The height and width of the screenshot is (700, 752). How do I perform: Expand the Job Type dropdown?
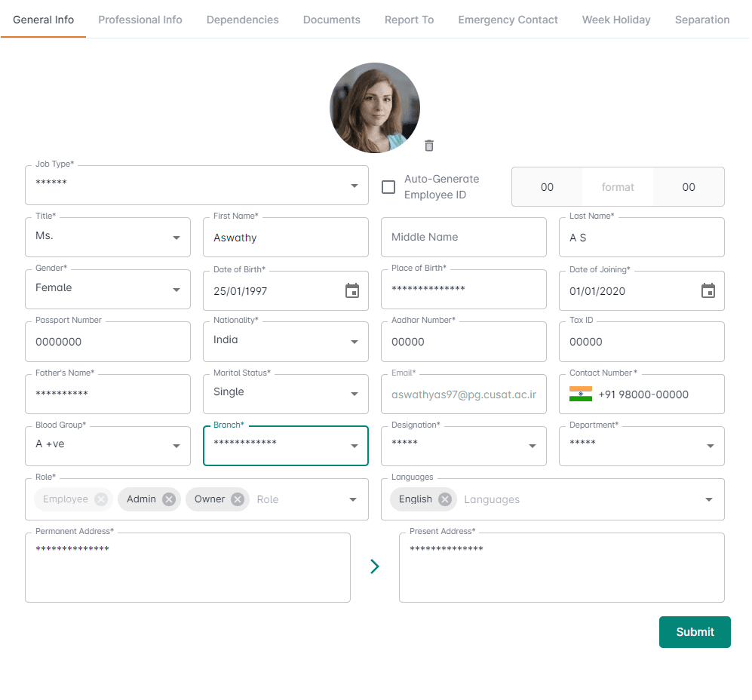click(354, 186)
